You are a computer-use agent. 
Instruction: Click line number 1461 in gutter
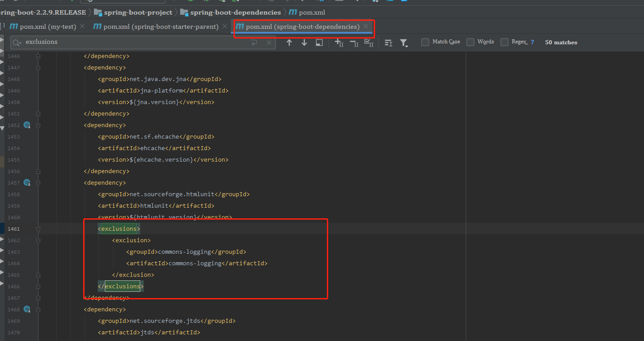tap(14, 229)
